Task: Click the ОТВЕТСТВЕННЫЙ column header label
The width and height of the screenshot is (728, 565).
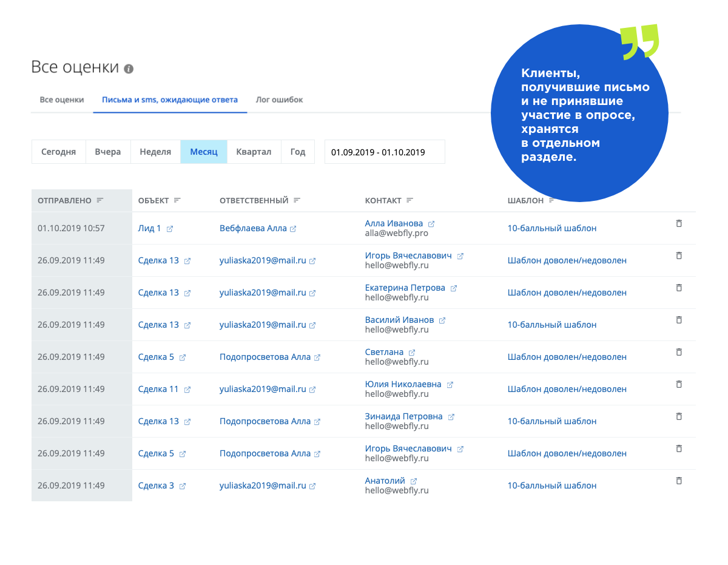Action: [x=254, y=200]
